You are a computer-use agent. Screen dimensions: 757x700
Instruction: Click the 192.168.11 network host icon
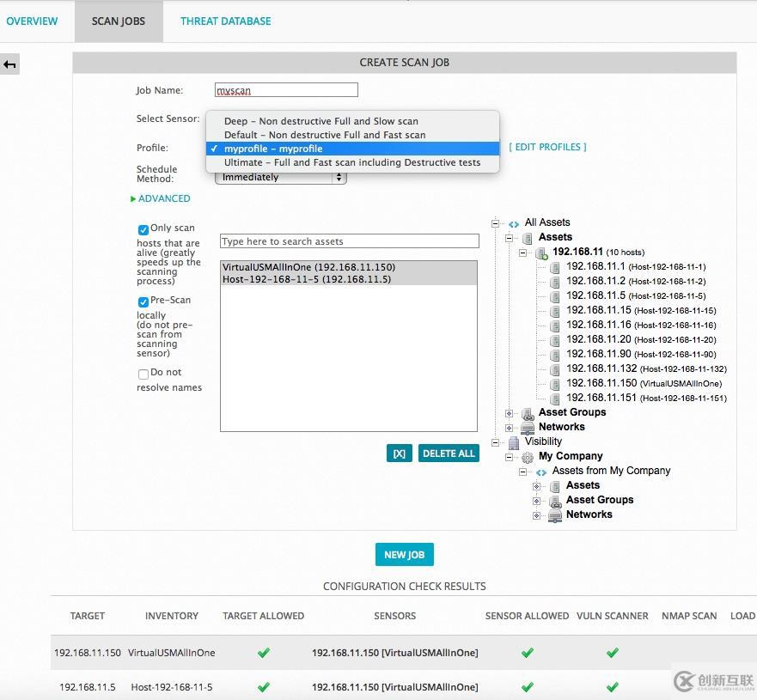[x=541, y=253]
